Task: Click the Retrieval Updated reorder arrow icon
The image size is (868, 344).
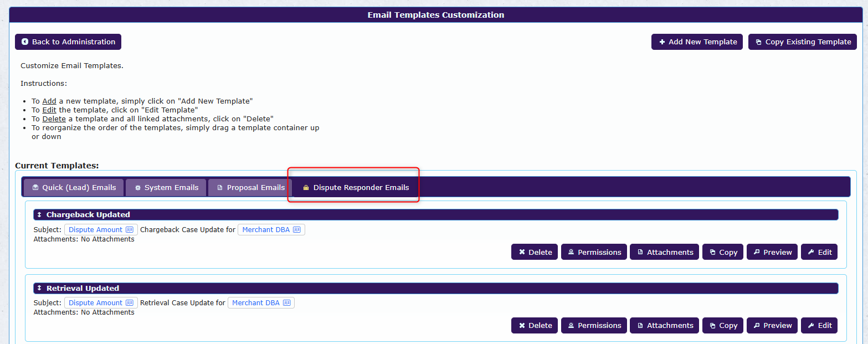Action: (x=39, y=288)
